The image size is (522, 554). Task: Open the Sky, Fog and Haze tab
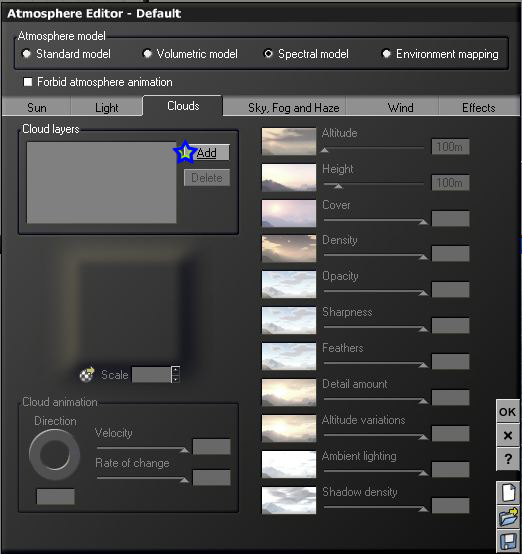pyautogui.click(x=293, y=107)
